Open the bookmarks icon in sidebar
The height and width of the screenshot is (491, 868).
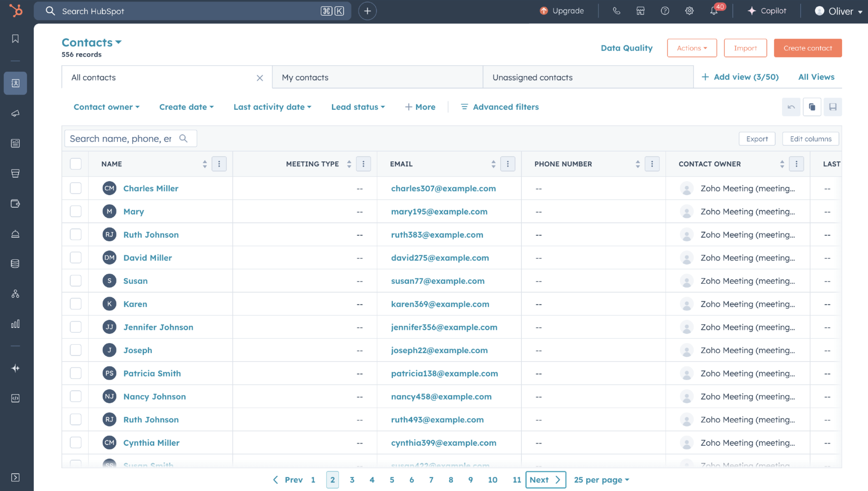15,39
